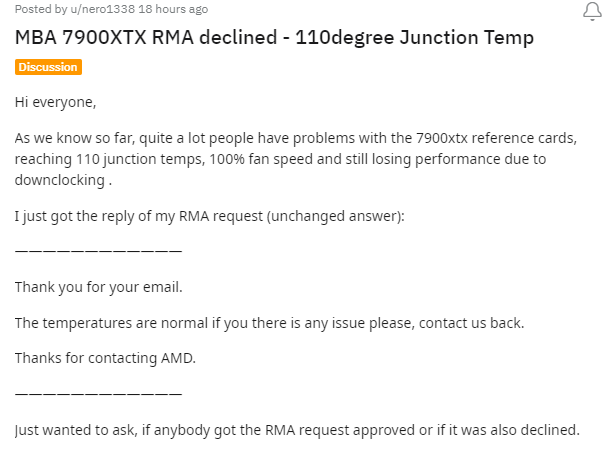
Task: Click the 'Hi everyone,' greeting line
Action: coord(55,102)
